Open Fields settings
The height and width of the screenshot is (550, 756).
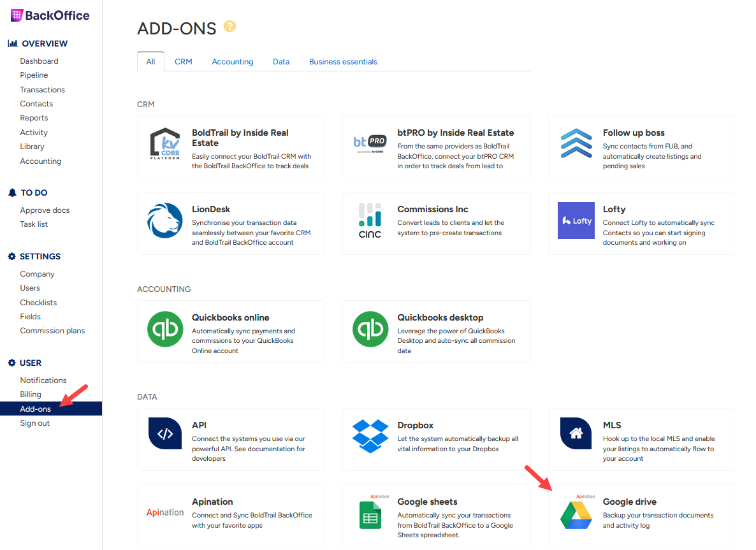click(31, 317)
